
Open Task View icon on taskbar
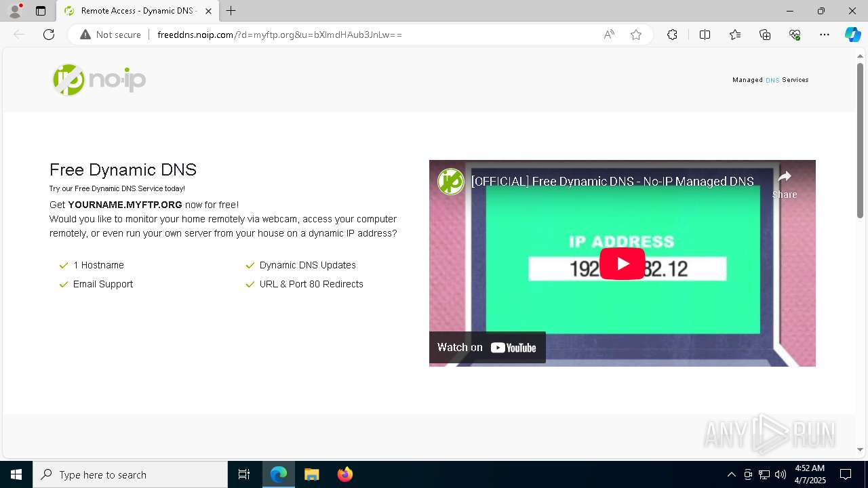click(x=244, y=474)
